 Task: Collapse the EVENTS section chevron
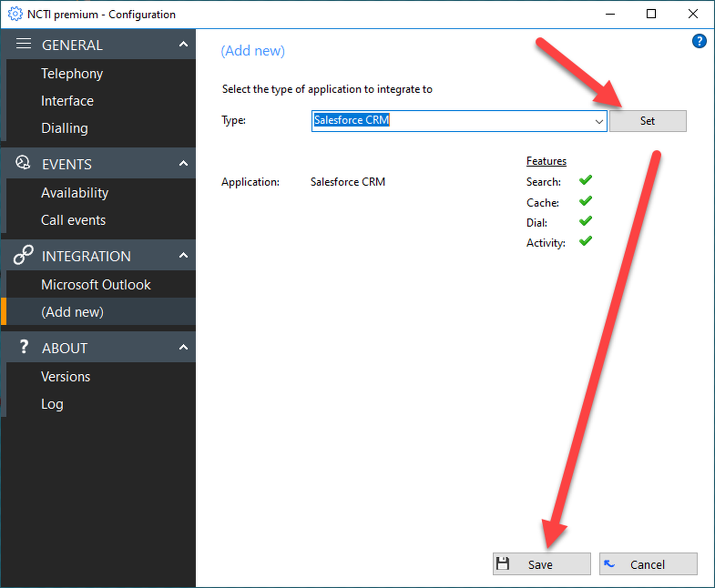tap(183, 164)
